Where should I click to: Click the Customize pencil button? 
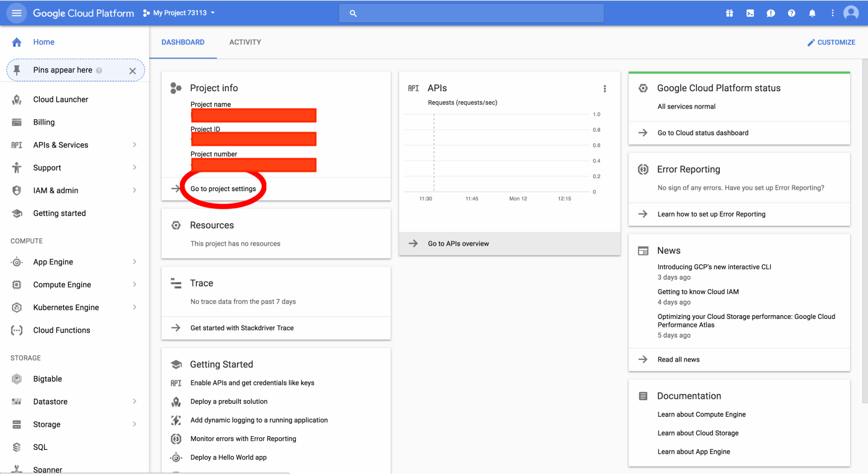[831, 42]
